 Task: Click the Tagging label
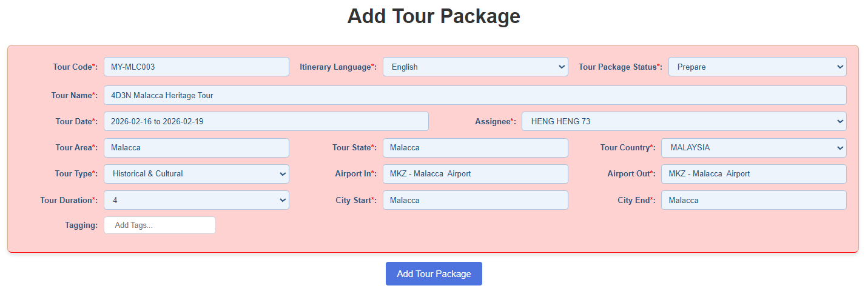(81, 225)
